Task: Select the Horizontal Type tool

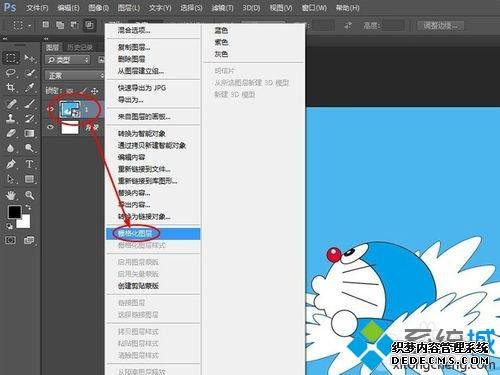Action: pos(29,164)
